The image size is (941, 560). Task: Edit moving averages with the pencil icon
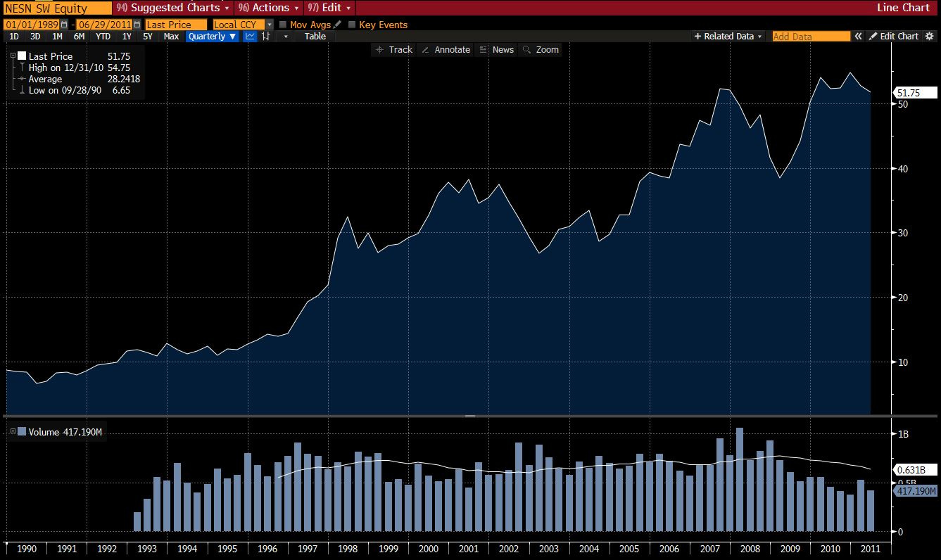click(x=337, y=25)
